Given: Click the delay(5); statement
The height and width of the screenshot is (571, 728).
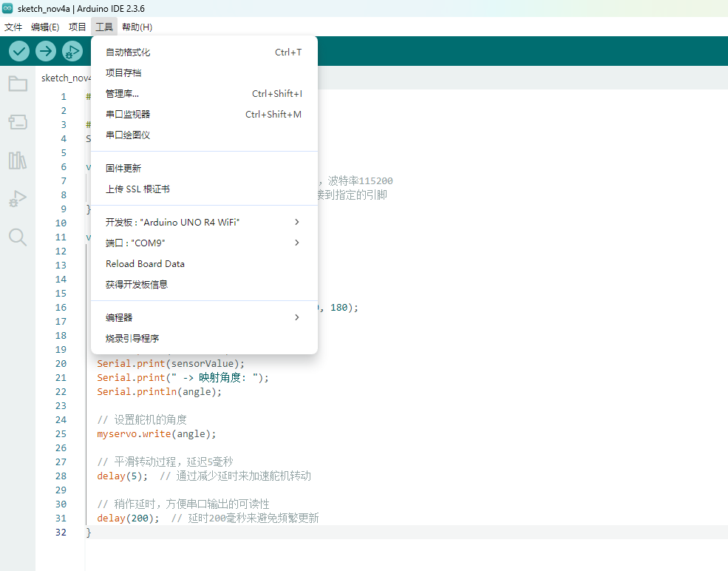Looking at the screenshot, I should 122,476.
